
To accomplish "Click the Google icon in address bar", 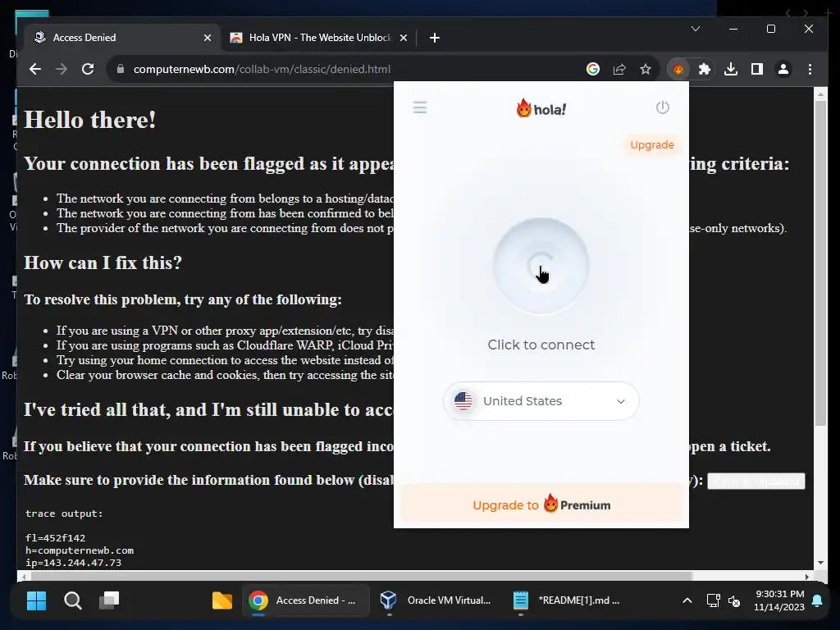I will (x=593, y=69).
